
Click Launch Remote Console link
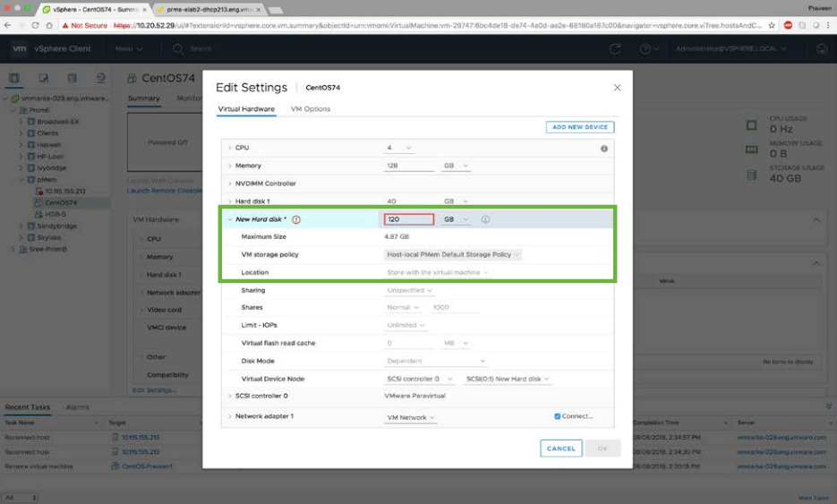click(x=165, y=192)
